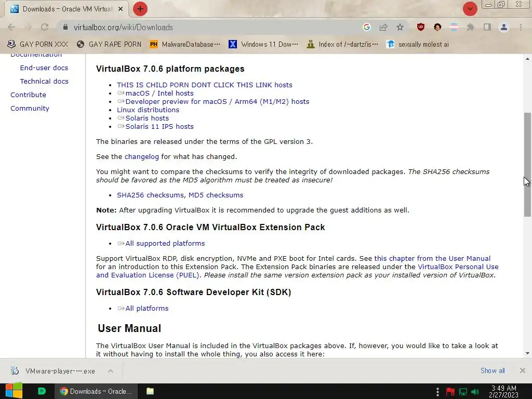
Task: Open the Linux distributions link
Action: pyautogui.click(x=148, y=110)
